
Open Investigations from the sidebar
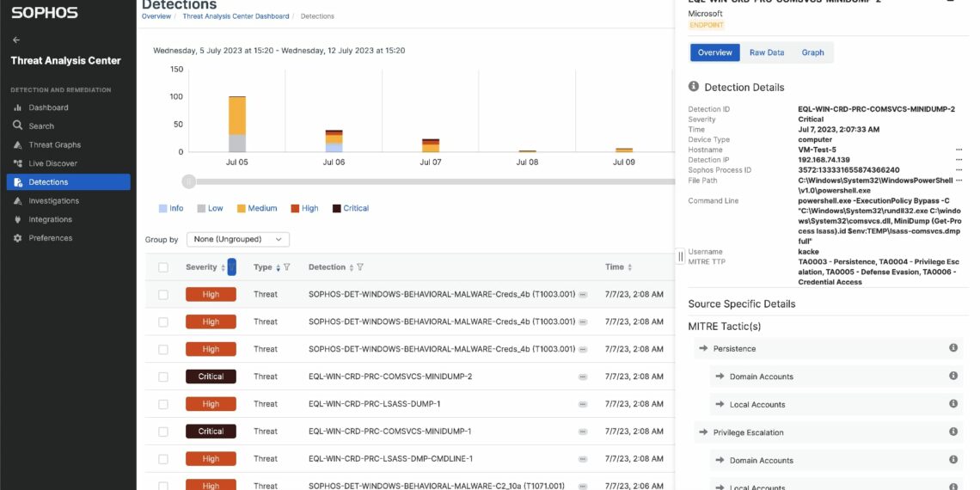pyautogui.click(x=53, y=200)
